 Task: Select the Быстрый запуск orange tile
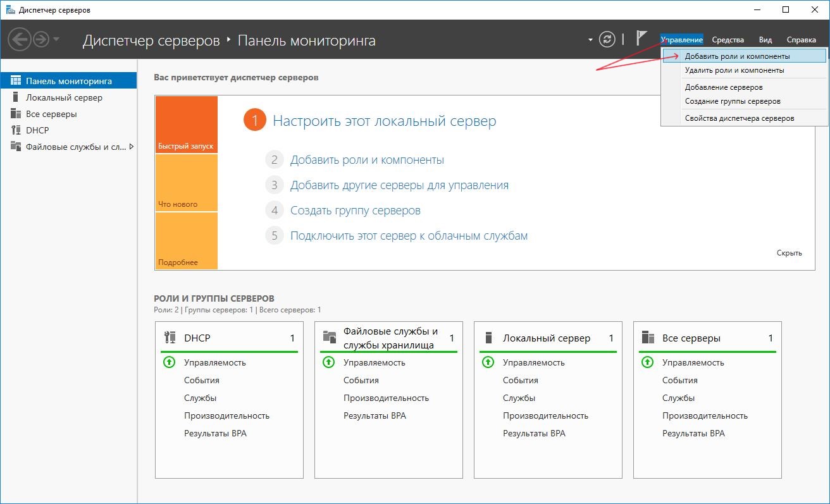pos(186,125)
